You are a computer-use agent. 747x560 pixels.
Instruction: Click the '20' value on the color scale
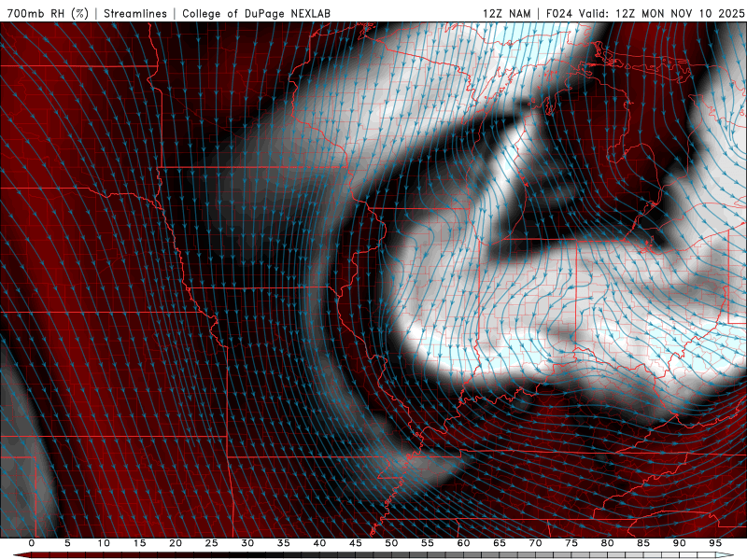coord(176,543)
